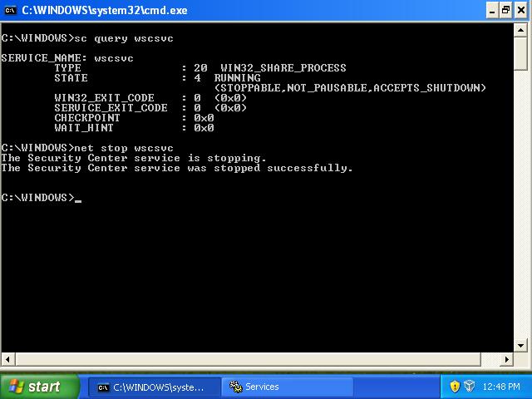Screen dimensions: 532x399
Task: Click the 'TYPE' label
Action: pos(67,68)
